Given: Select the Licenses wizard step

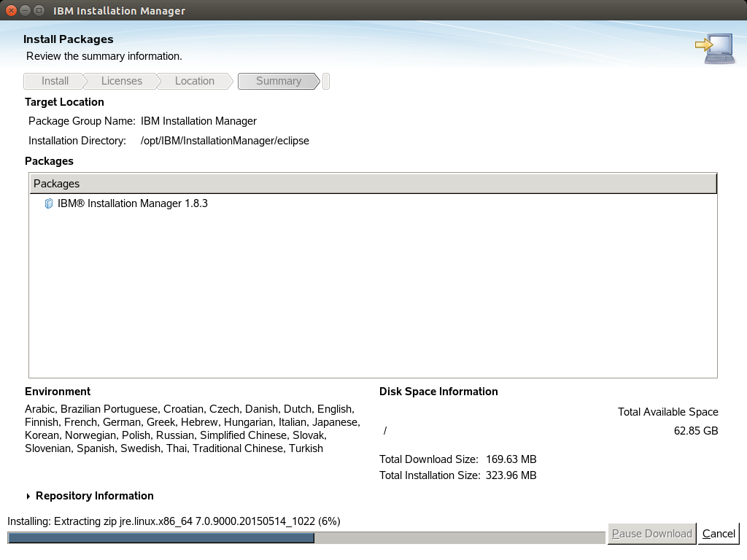Looking at the screenshot, I should pyautogui.click(x=122, y=81).
